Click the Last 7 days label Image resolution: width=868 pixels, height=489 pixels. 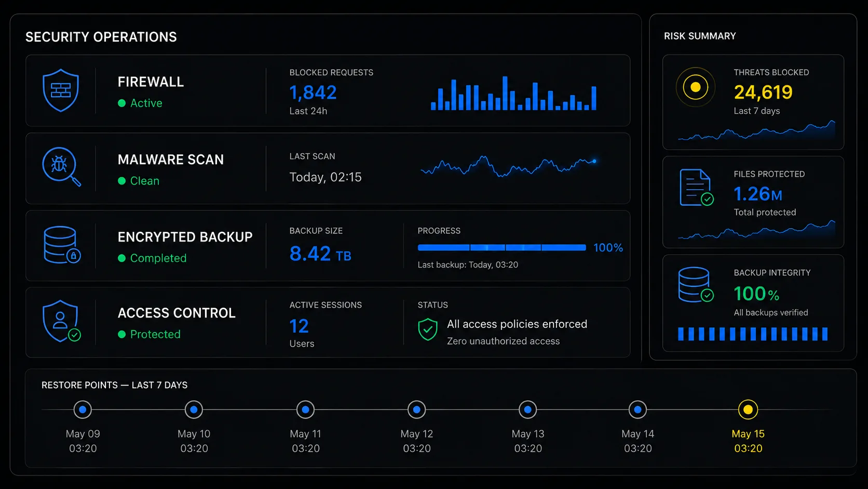click(757, 111)
